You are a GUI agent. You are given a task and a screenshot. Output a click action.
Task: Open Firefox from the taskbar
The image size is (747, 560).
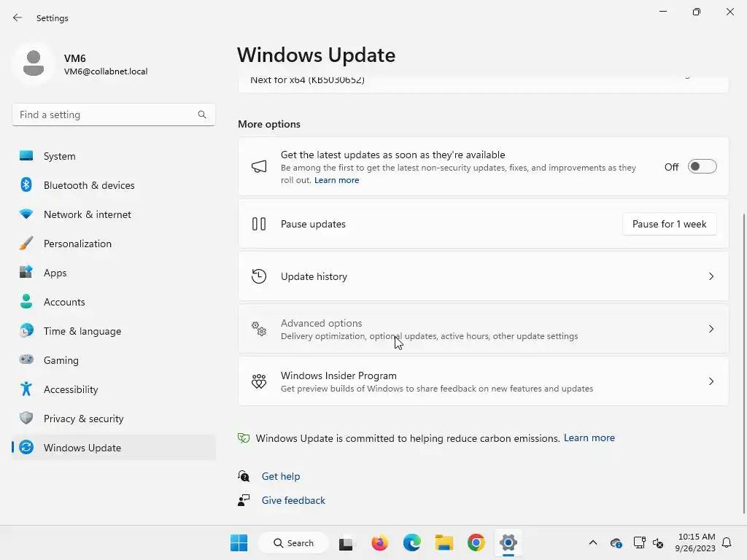click(379, 542)
